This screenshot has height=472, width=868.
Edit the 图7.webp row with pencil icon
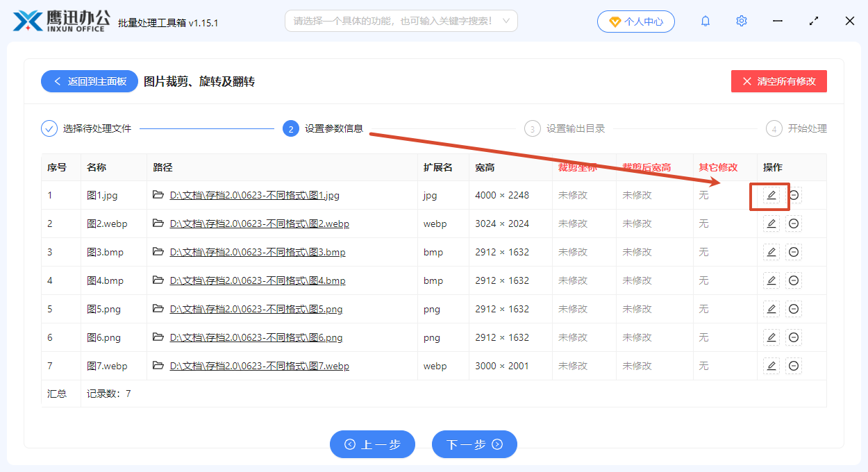771,366
